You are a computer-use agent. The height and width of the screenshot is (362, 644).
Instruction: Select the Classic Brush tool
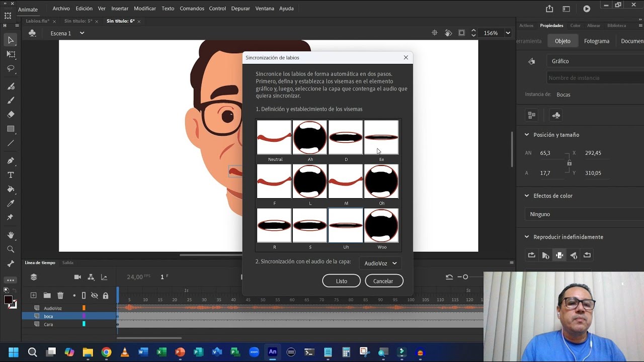11,100
